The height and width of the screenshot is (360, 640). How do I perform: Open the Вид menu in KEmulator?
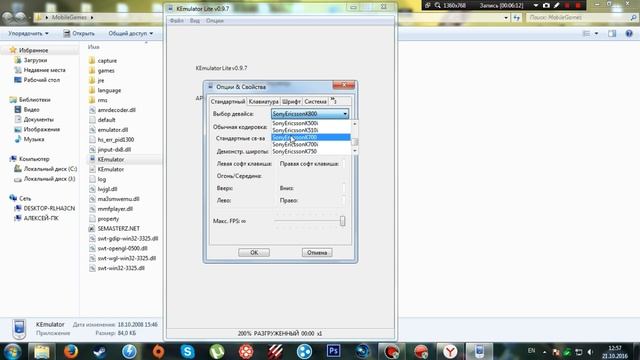(195, 20)
